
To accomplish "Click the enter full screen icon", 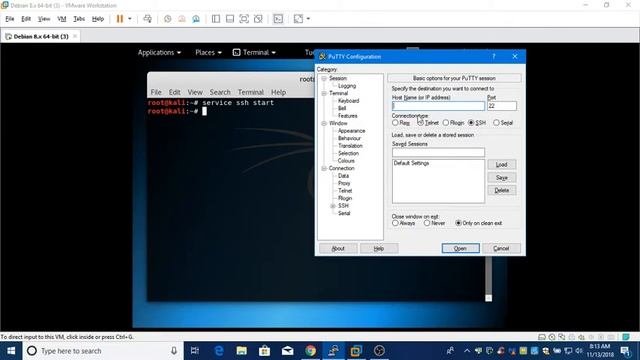I will [x=244, y=19].
